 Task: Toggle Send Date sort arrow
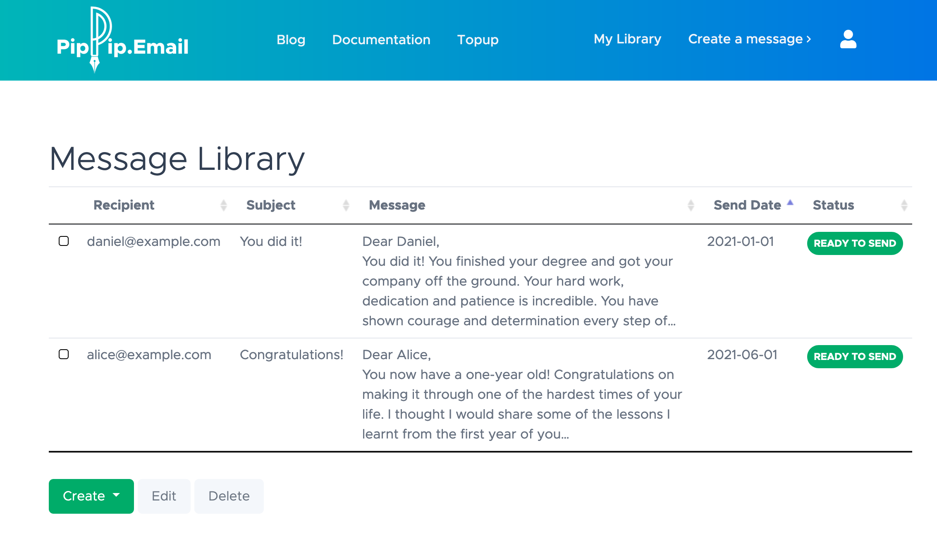(790, 203)
